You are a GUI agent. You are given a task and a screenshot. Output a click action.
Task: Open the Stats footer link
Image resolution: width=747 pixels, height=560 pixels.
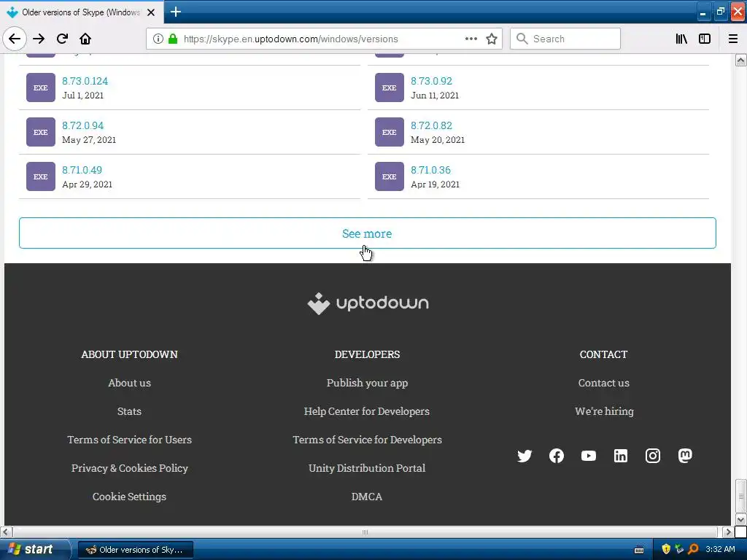pyautogui.click(x=129, y=411)
